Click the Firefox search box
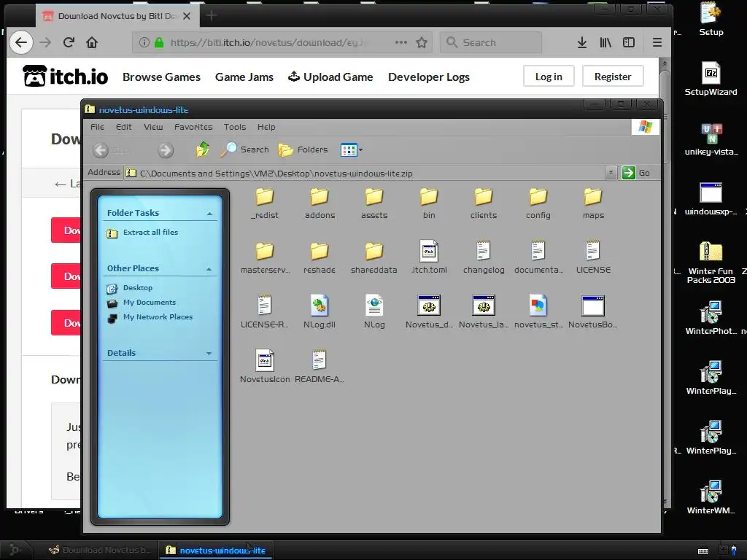This screenshot has height=560, width=747. click(491, 42)
